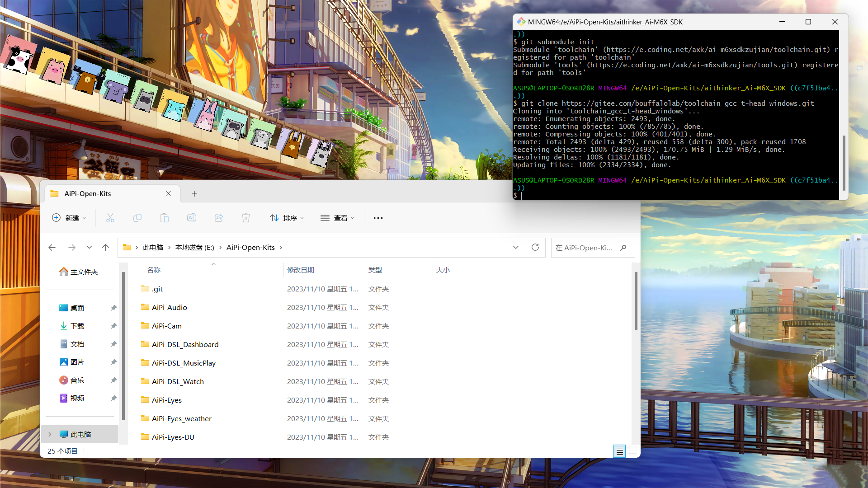Open Home (主文件夹) in the sidebar
868x488 pixels.
pos(79,272)
